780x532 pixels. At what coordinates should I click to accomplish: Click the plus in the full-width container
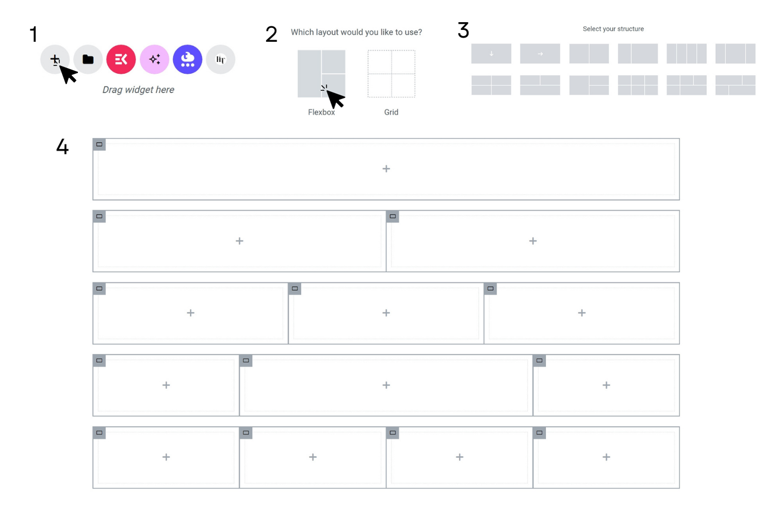click(x=386, y=169)
